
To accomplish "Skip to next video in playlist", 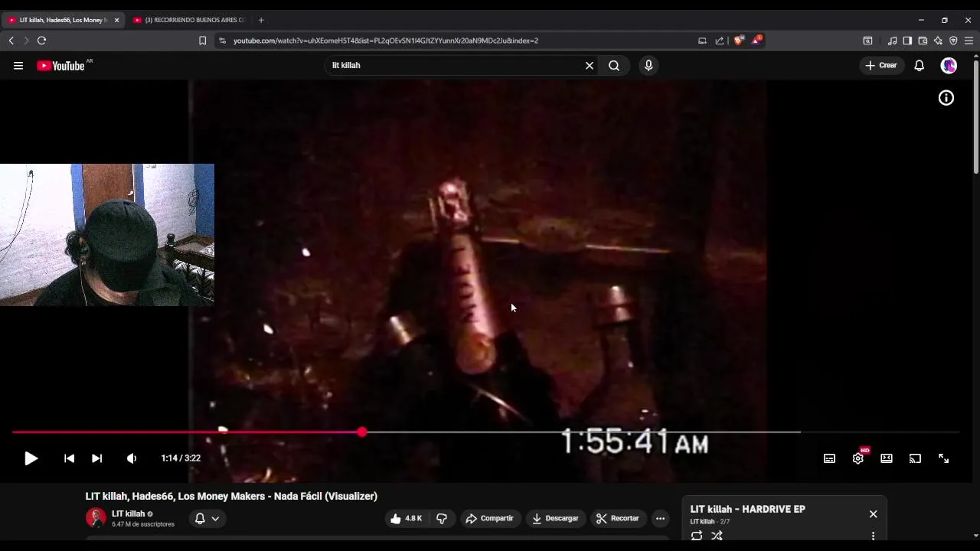I will (x=96, y=458).
